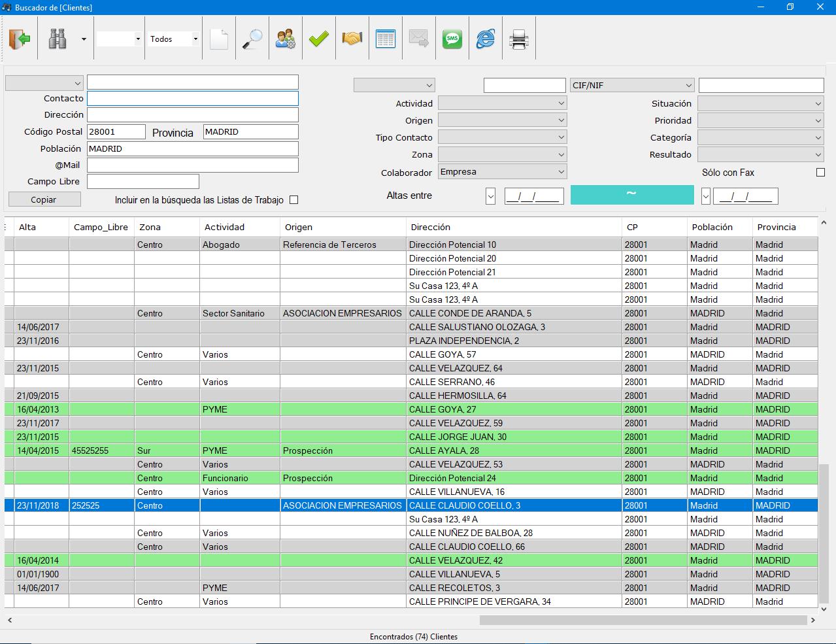
Task: Click the Código Postal field containing 28001
Action: 116,131
